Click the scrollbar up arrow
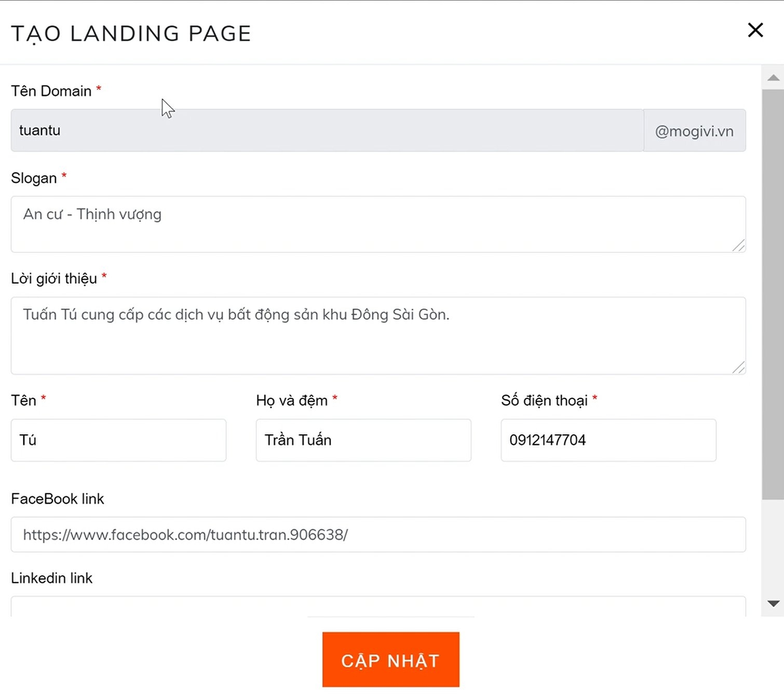This screenshot has height=700, width=784. pyautogui.click(x=773, y=78)
